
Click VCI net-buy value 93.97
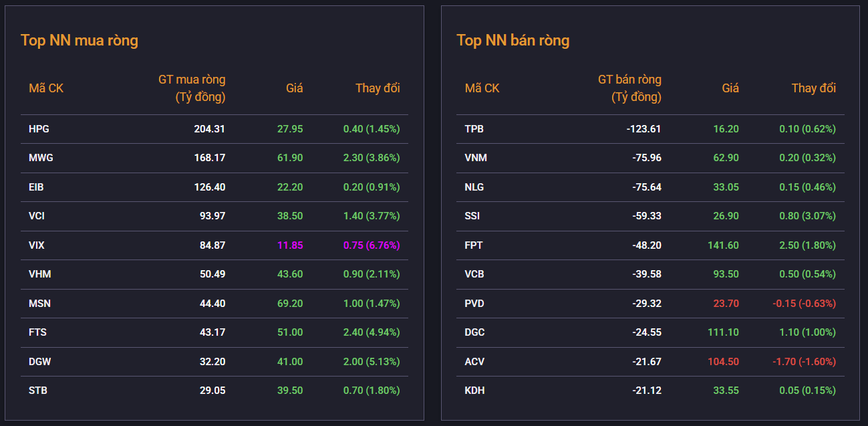[212, 216]
